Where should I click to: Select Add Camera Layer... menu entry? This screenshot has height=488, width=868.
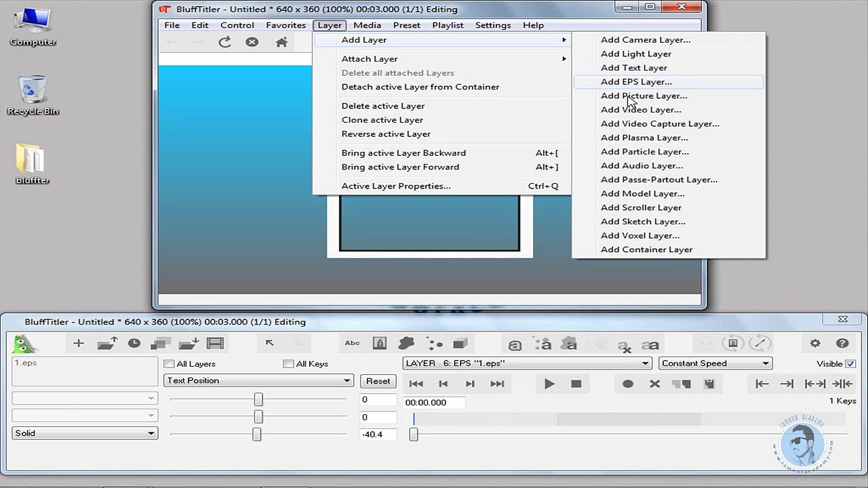point(669,40)
